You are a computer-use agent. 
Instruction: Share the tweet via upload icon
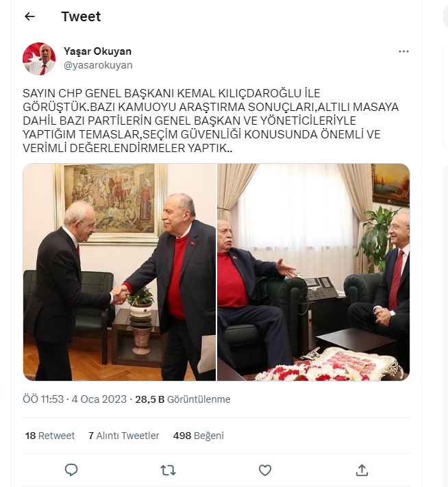(x=362, y=471)
